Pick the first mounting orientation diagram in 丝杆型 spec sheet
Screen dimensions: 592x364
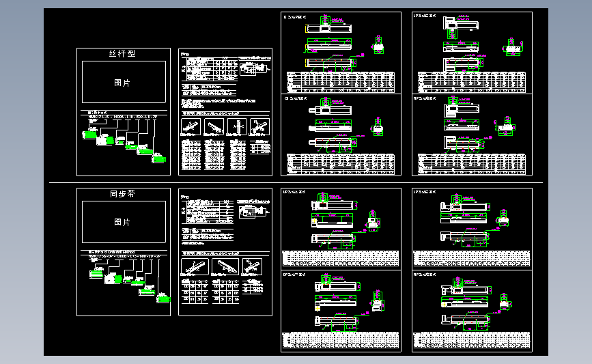click(191, 126)
